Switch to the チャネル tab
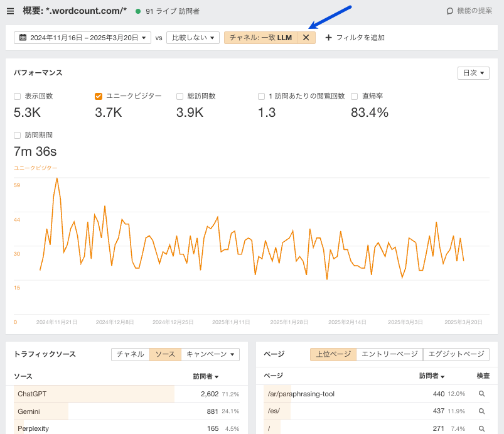The height and width of the screenshot is (434, 504). 130,354
